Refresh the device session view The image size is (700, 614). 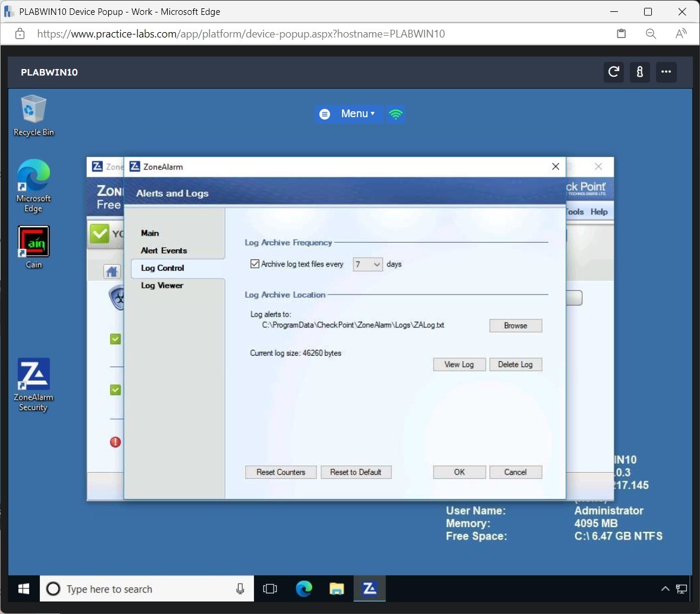pos(613,72)
